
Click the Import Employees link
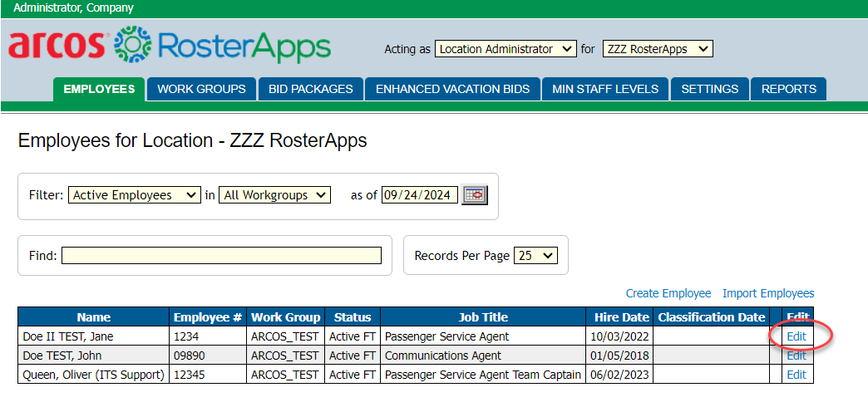pyautogui.click(x=768, y=293)
